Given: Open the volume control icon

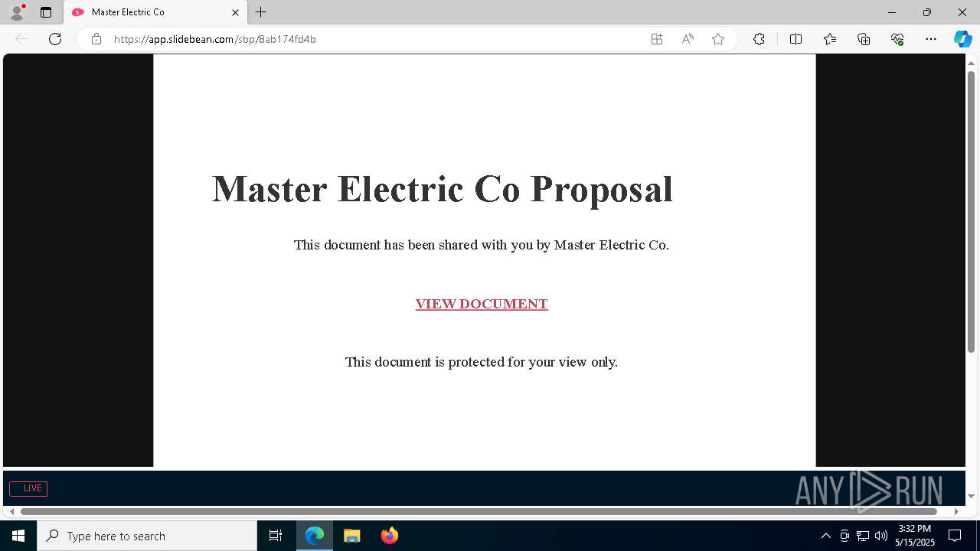Looking at the screenshot, I should (x=881, y=536).
